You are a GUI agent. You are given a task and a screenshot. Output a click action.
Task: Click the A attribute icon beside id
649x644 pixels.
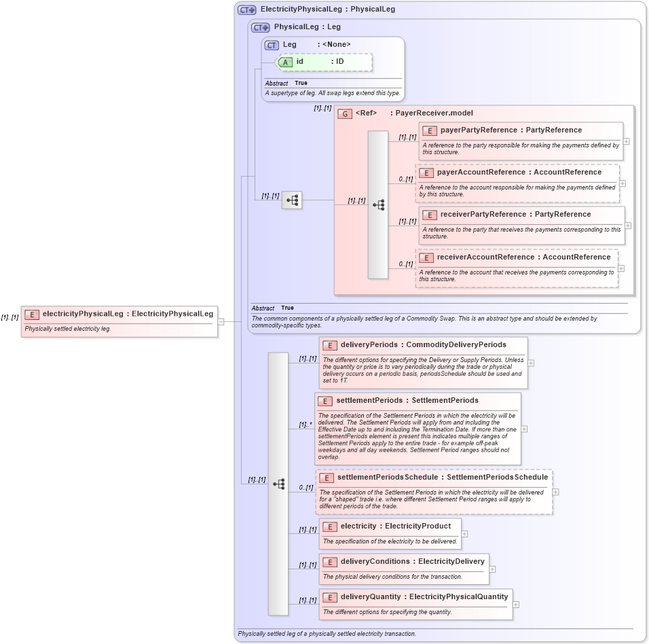coord(284,62)
